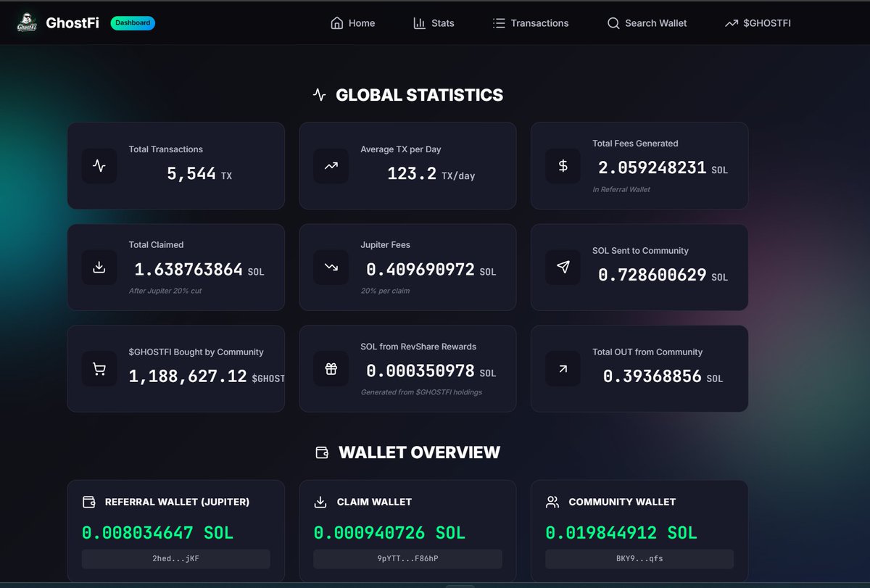Click the 0.39368856 SOL total out value

point(663,376)
